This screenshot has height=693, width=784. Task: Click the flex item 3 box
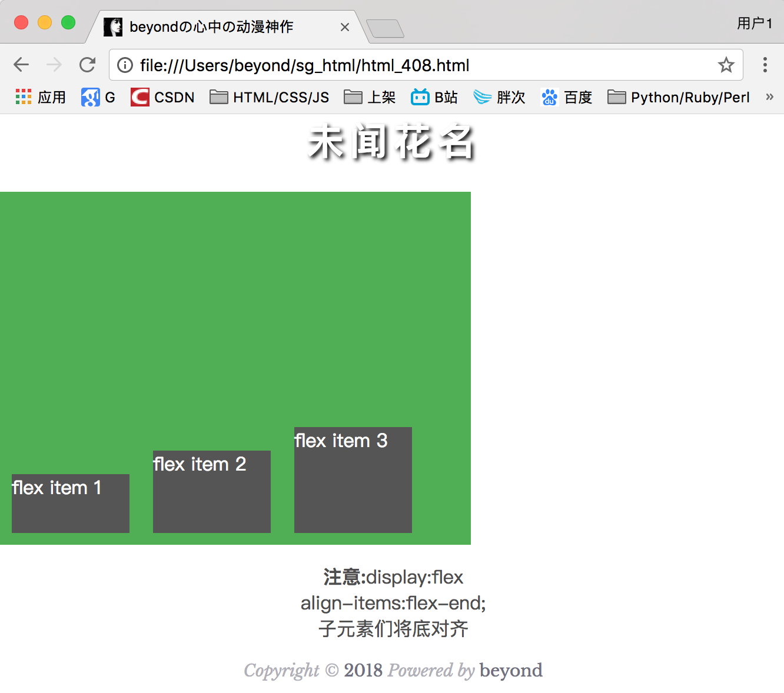(x=353, y=480)
